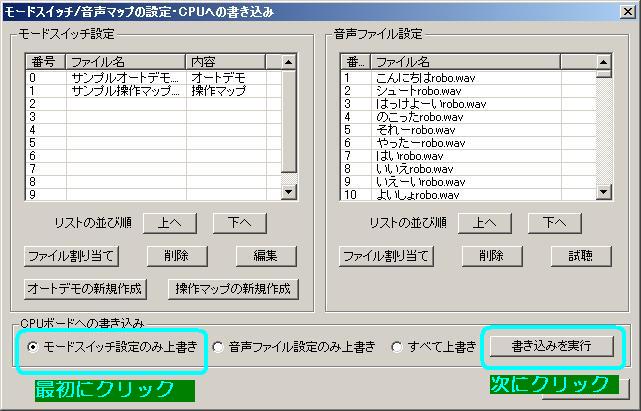Viewport: 641px width, 411px height.
Task: Click down arrow of mode switch list scrollbar
Action: [x=289, y=191]
